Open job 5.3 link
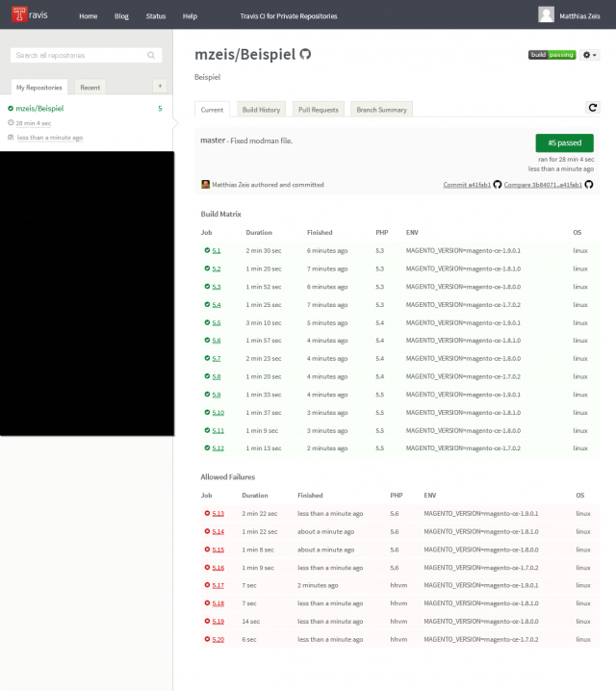Image resolution: width=616 pixels, height=691 pixels. (x=217, y=287)
